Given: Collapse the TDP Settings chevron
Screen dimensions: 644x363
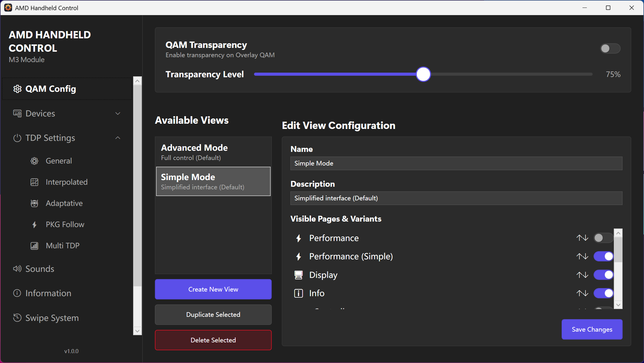Looking at the screenshot, I should [118, 138].
